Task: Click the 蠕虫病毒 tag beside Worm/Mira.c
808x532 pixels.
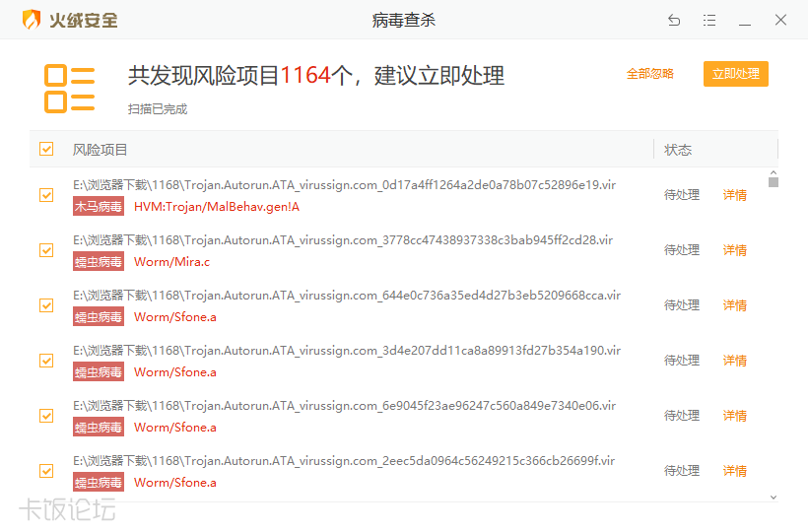Action: (x=99, y=262)
